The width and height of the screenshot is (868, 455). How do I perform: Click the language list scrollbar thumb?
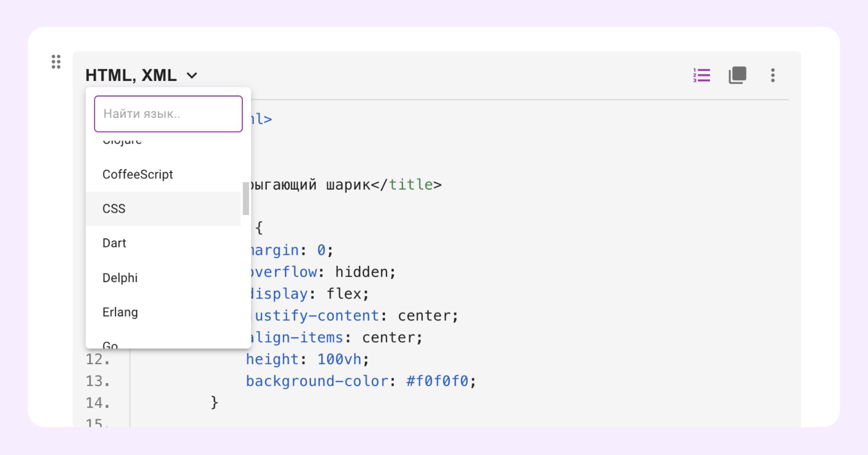[246, 199]
